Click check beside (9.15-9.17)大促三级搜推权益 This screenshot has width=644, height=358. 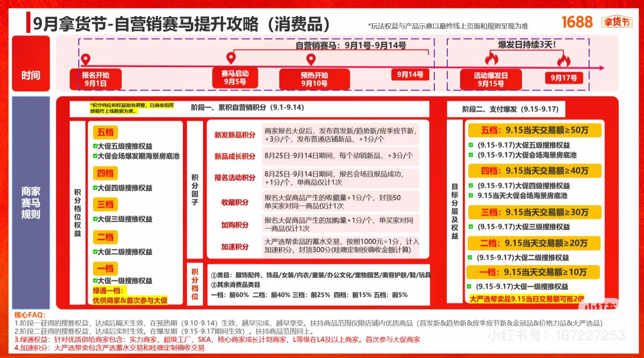click(470, 226)
